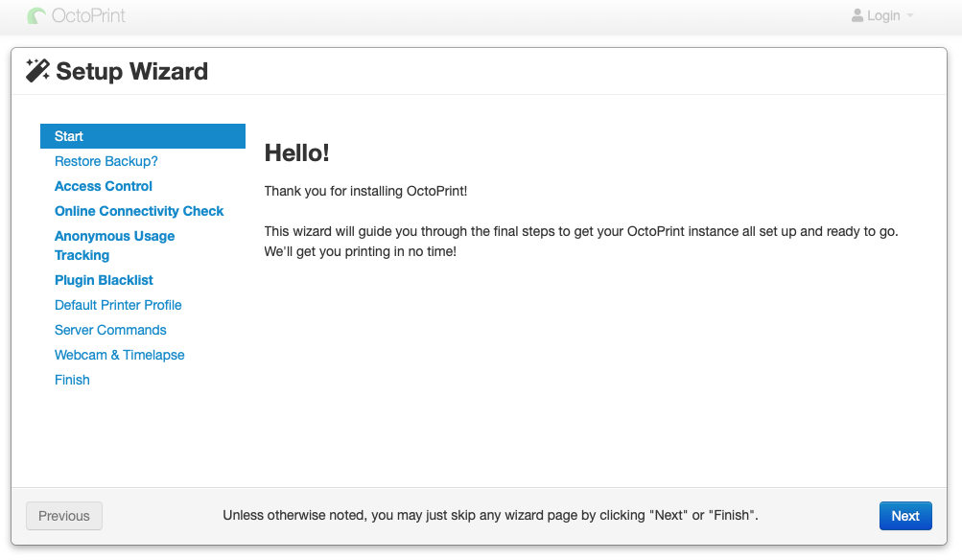962x560 pixels.
Task: Click the Setup Wizard magic wand icon
Action: point(38,70)
